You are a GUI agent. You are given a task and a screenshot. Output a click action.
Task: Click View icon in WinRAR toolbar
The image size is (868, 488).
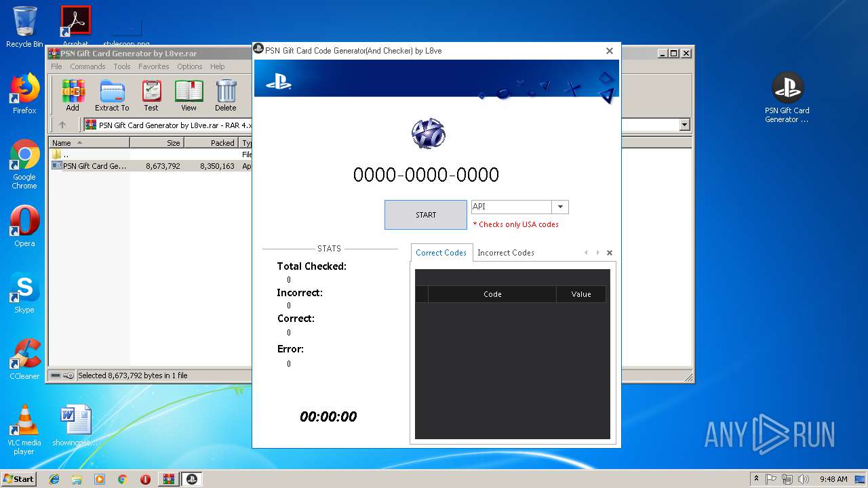tap(189, 96)
